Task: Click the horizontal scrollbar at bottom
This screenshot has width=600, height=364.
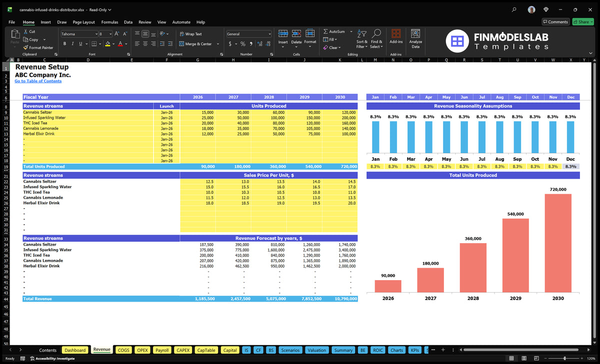Action: click(x=521, y=350)
